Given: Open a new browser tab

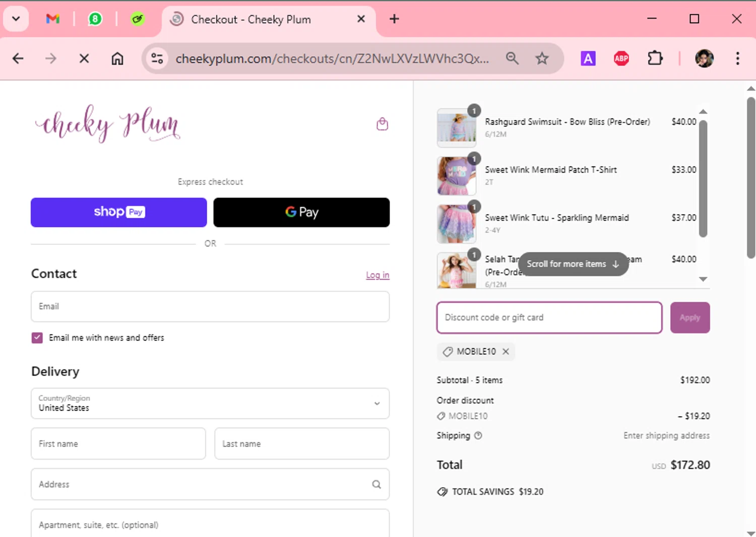Looking at the screenshot, I should 395,19.
